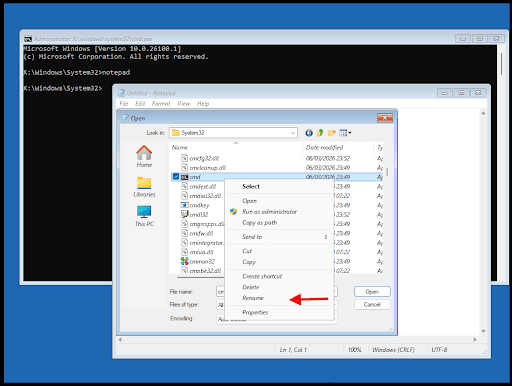This screenshot has width=512, height=386.
Task: Click Command Prompt window scrollbar thumb
Action: coord(501,64)
